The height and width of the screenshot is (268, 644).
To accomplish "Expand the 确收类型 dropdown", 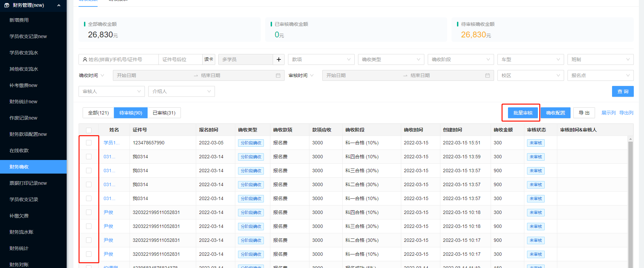I will point(391,59).
